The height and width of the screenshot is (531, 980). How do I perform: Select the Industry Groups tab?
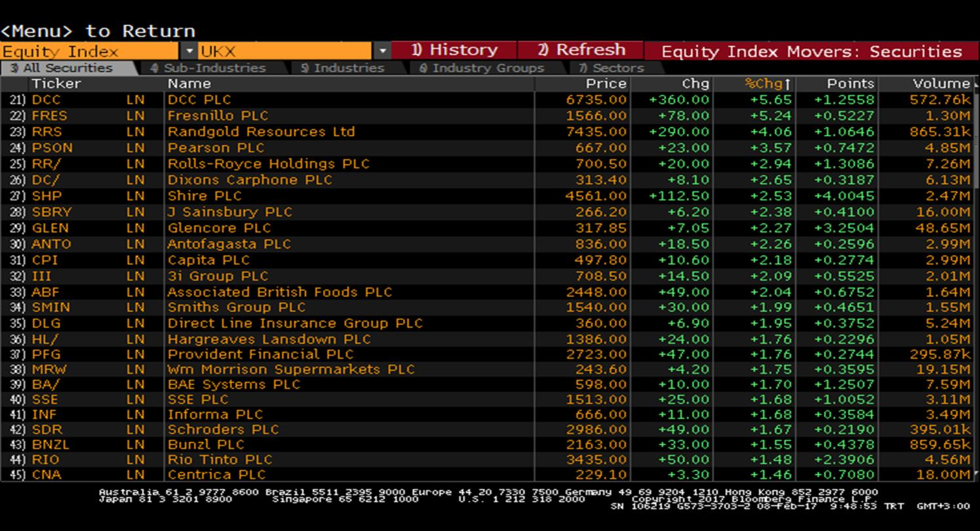482,68
